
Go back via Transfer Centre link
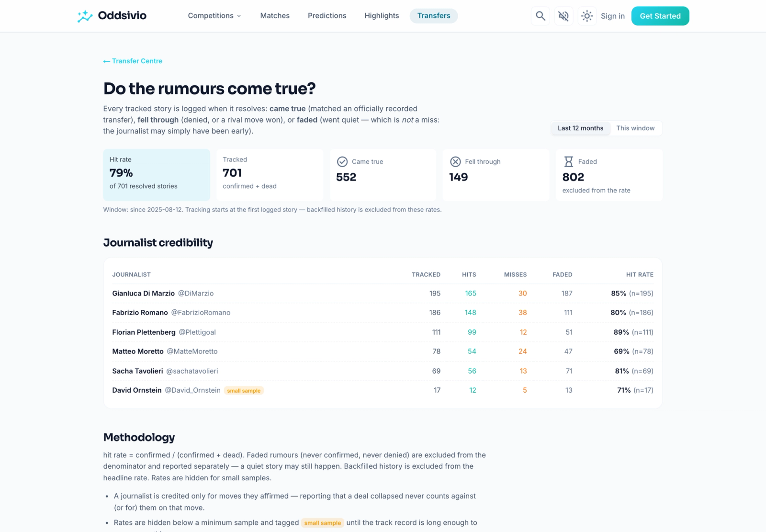pos(133,61)
